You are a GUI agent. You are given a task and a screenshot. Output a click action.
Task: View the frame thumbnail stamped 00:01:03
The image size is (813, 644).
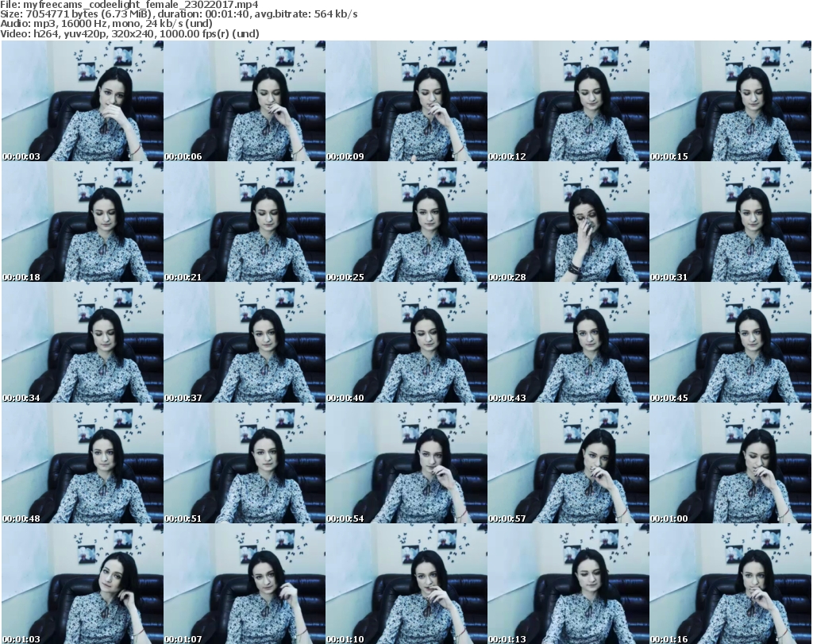click(83, 584)
